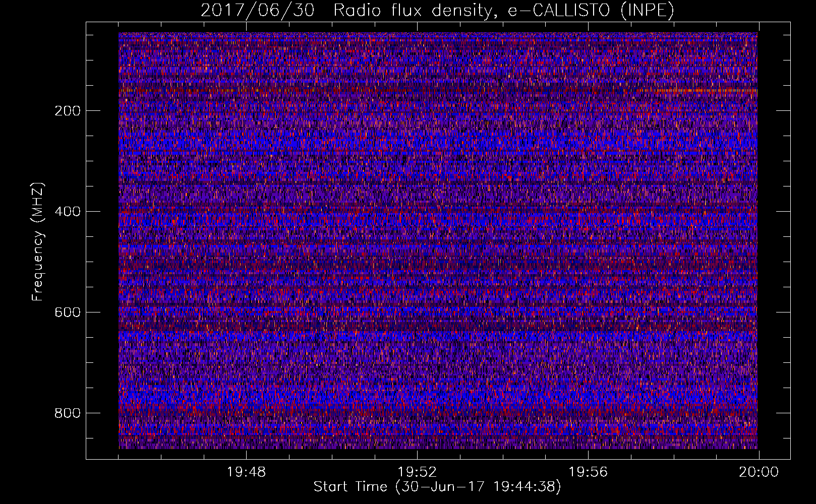
Task: Click the plot title date 2017/06/30
Action: (x=258, y=10)
